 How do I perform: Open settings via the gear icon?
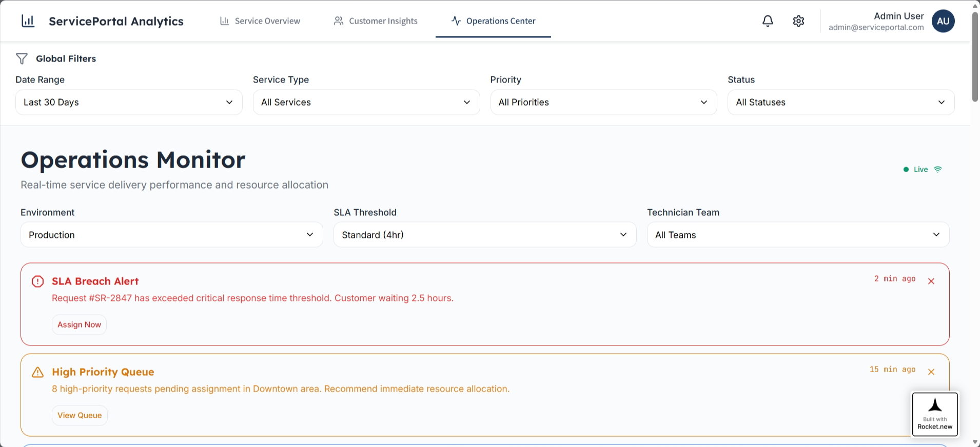click(x=798, y=21)
